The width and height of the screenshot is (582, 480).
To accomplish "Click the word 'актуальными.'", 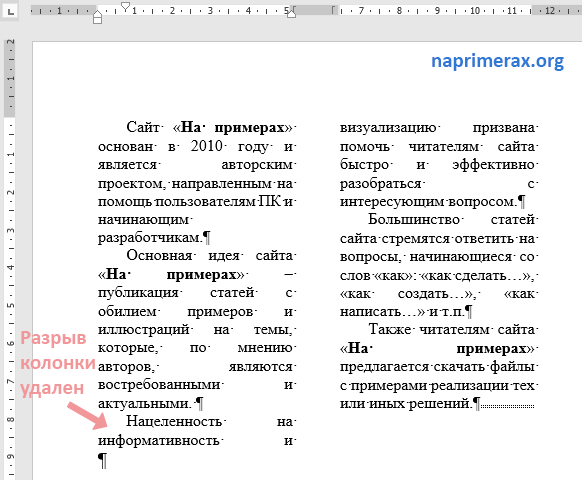I will point(145,404).
